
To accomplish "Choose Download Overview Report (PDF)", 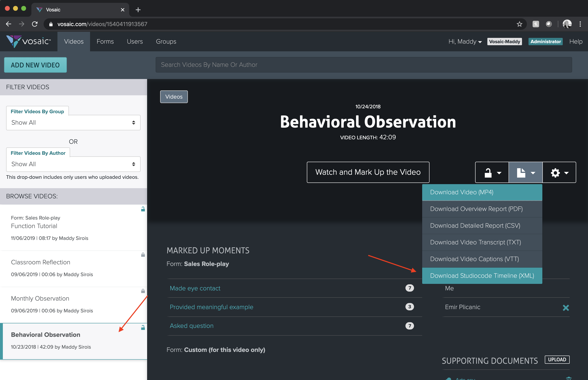I will [476, 209].
